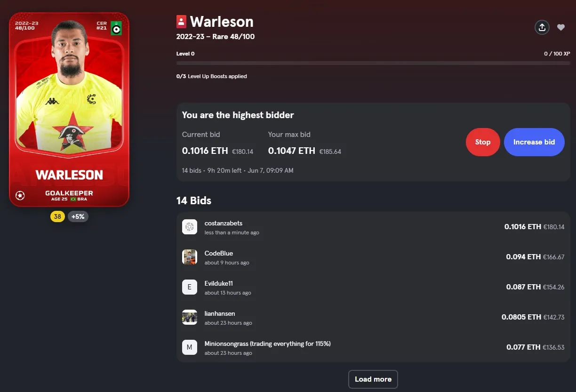Image resolution: width=576 pixels, height=392 pixels.
Task: Click the 'about 13 hours ago' timestamp
Action: (x=228, y=293)
